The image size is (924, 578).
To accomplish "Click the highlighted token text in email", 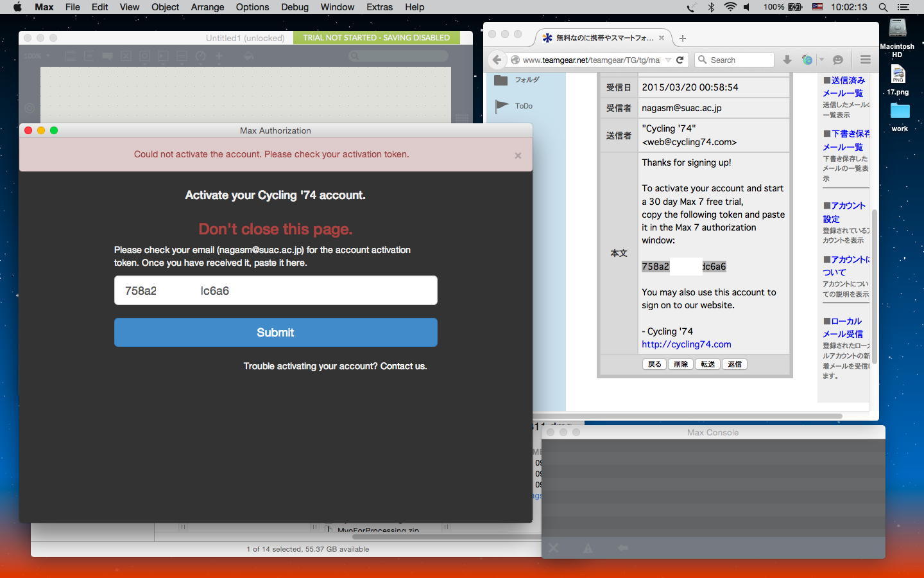I will click(x=684, y=267).
